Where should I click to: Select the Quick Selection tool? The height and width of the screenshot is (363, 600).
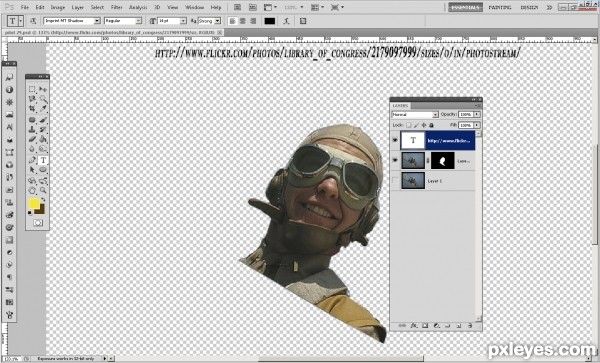click(43, 99)
